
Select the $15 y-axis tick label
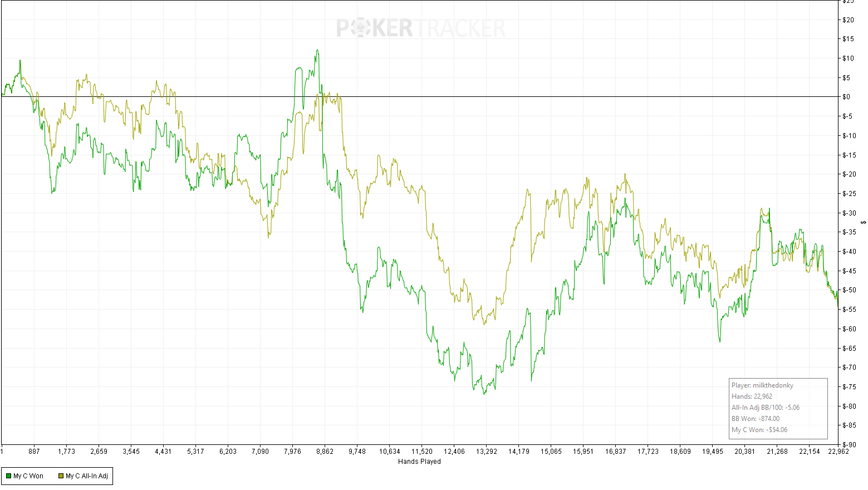click(x=848, y=39)
